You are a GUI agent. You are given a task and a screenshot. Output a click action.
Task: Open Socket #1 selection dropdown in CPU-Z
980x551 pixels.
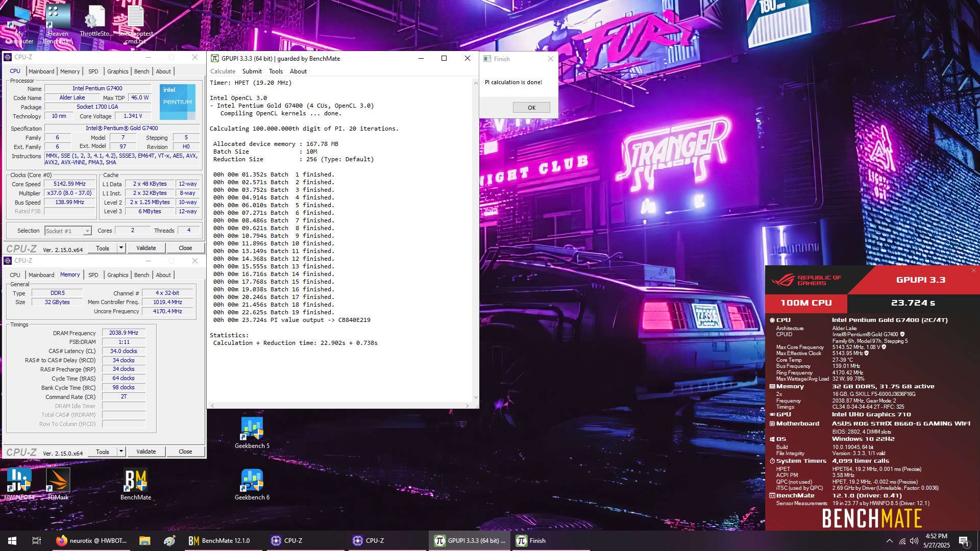pos(68,231)
